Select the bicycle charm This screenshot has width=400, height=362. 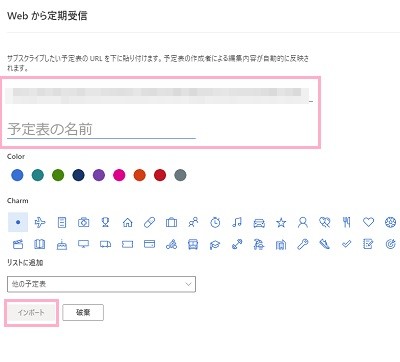[x=171, y=244]
